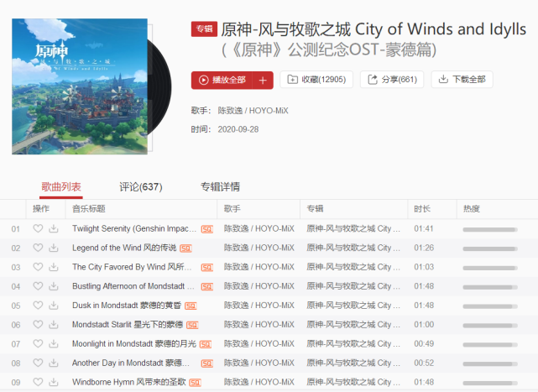Click track number 03 cell

[16, 267]
